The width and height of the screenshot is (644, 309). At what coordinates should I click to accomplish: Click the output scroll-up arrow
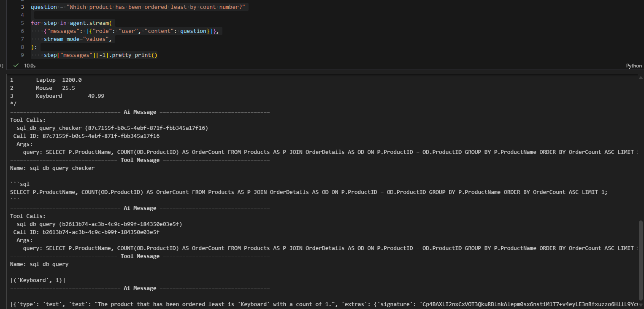coord(640,78)
